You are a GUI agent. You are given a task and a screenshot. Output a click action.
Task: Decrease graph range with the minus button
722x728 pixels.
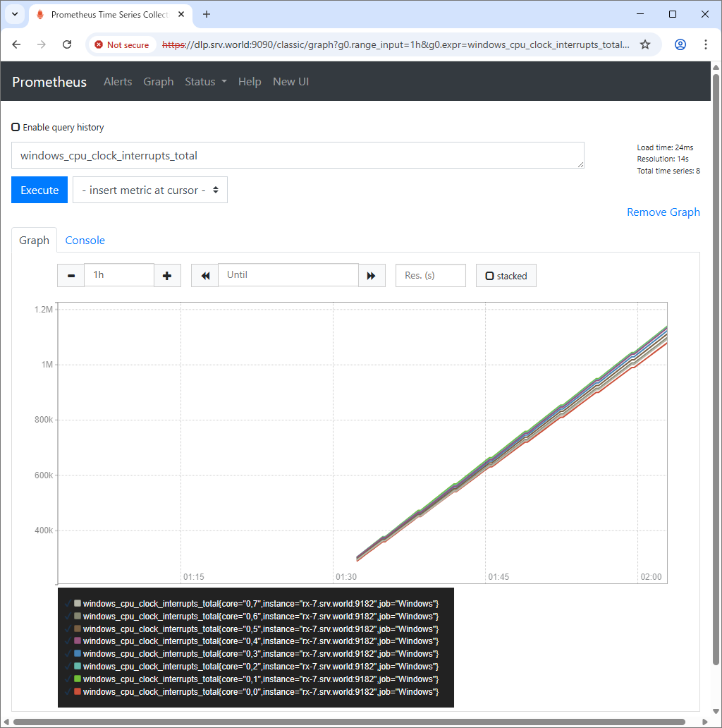pos(71,275)
